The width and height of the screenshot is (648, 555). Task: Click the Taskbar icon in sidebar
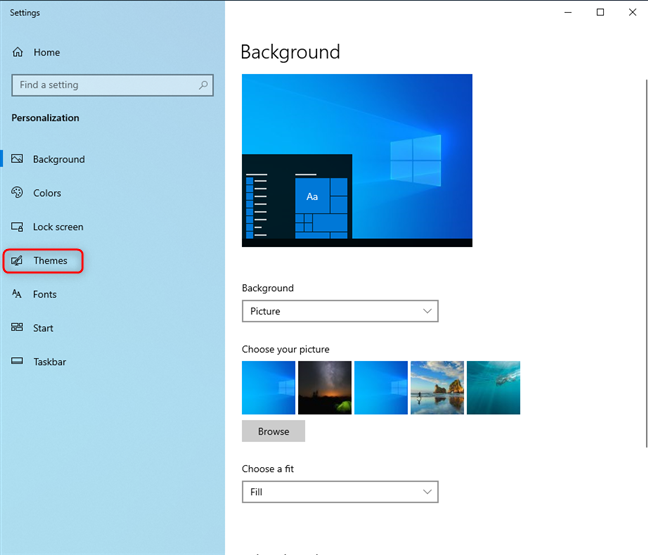coord(17,362)
